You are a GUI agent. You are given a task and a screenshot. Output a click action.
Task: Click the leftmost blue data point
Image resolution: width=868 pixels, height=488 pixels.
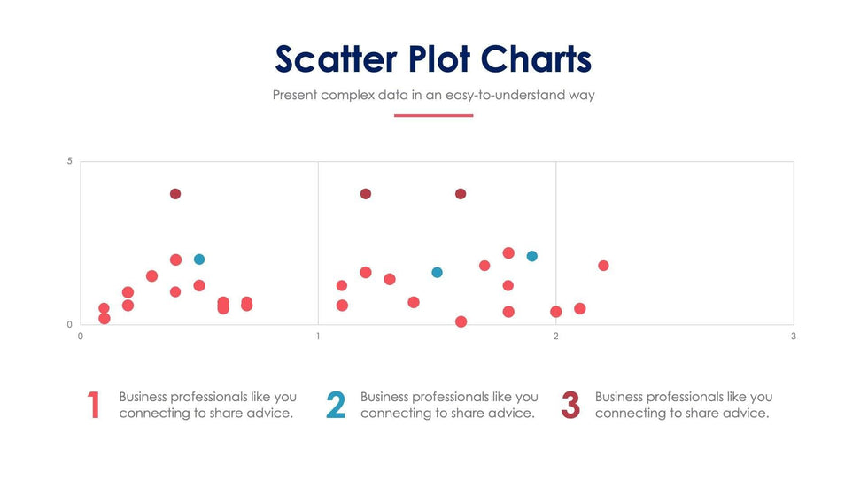click(x=199, y=259)
